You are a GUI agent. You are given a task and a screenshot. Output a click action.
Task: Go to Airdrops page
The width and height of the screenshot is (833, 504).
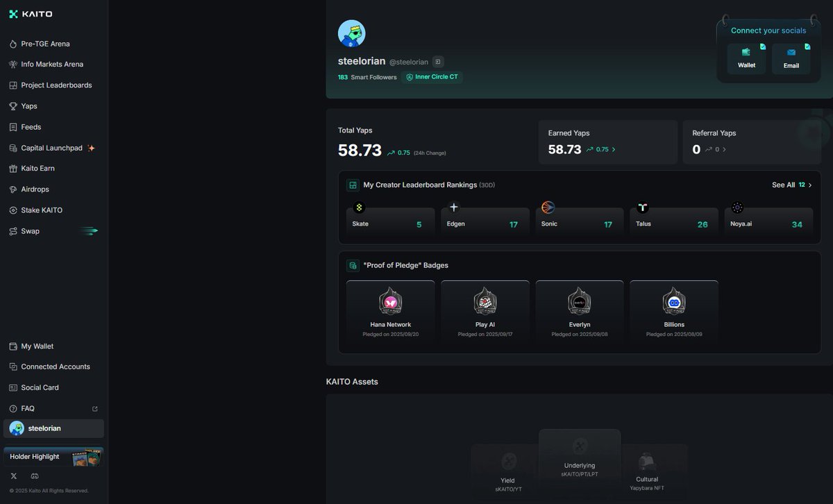click(x=35, y=190)
